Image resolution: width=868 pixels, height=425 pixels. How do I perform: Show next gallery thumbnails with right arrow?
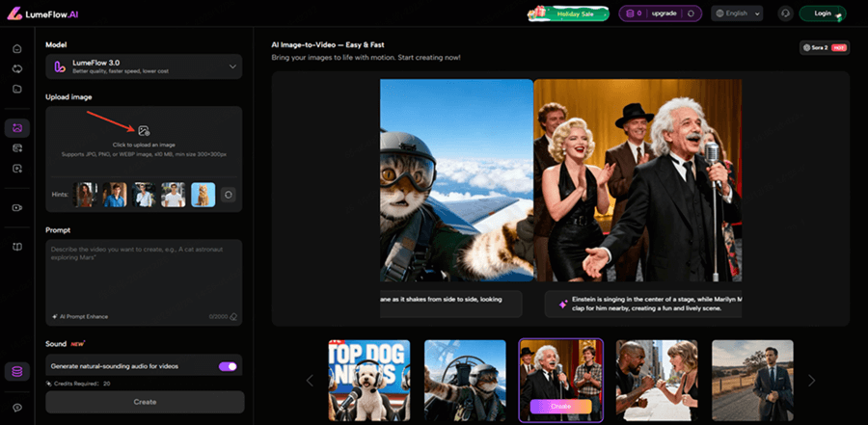click(811, 381)
